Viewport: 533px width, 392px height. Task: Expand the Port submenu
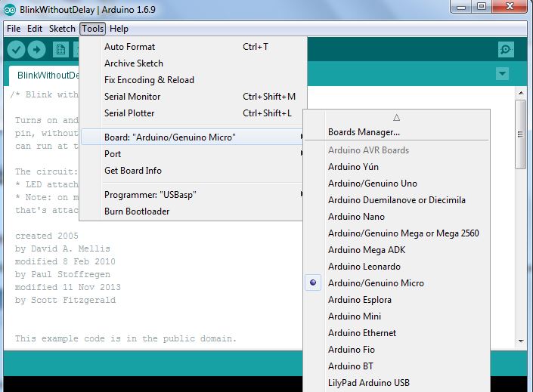point(191,154)
